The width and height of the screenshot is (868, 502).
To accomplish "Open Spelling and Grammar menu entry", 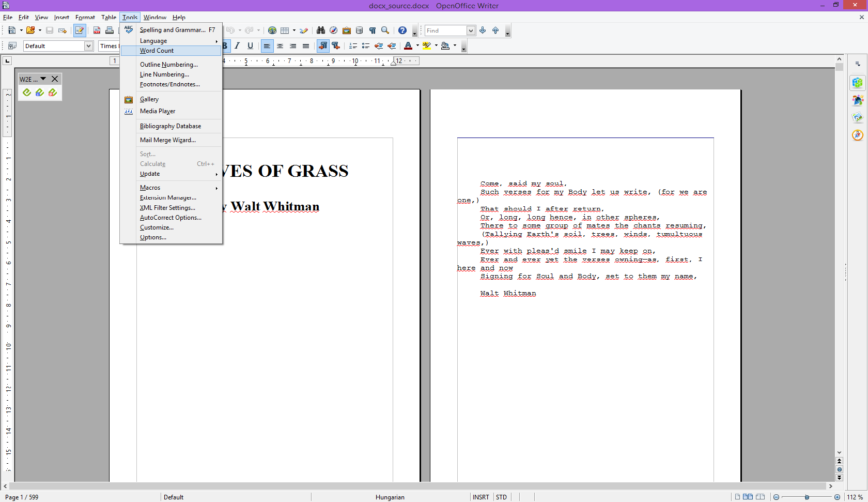I will (171, 30).
